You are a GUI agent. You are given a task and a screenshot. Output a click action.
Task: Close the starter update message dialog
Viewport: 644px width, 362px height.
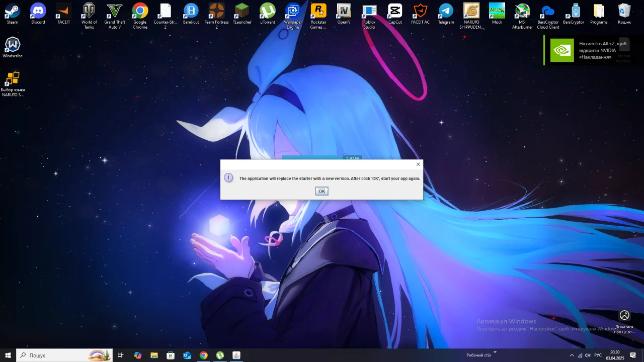pyautogui.click(x=418, y=164)
